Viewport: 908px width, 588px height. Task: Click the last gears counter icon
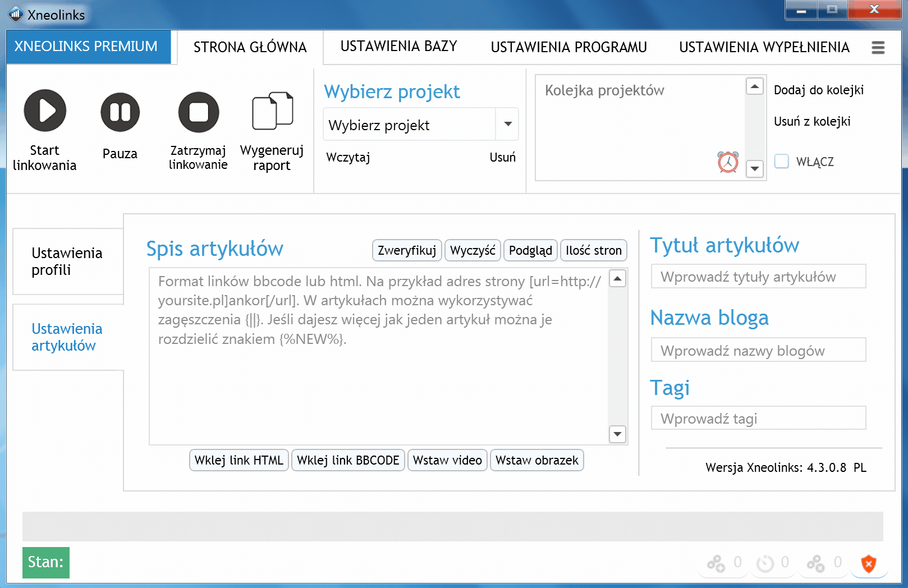[815, 563]
